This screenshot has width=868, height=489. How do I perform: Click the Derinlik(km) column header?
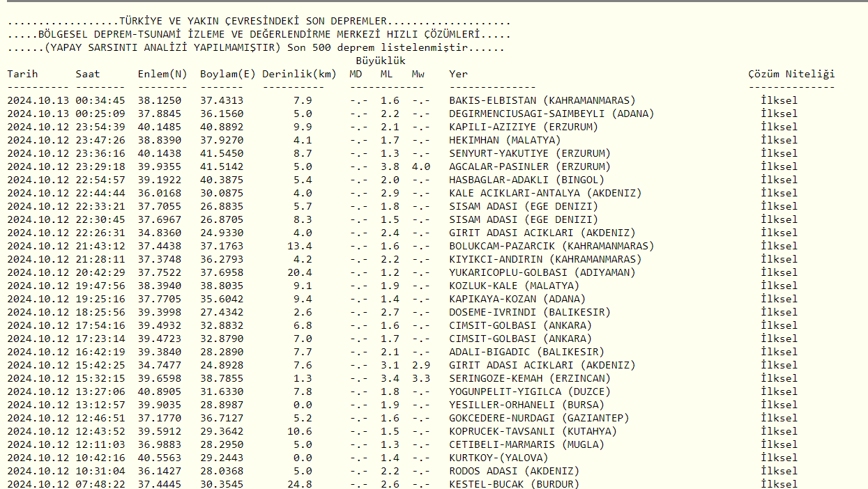[299, 74]
